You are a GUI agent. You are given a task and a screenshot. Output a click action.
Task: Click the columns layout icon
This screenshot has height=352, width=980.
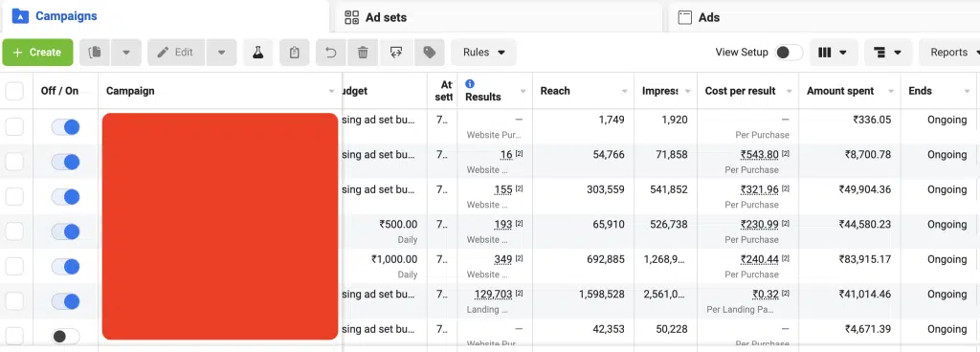pos(825,53)
